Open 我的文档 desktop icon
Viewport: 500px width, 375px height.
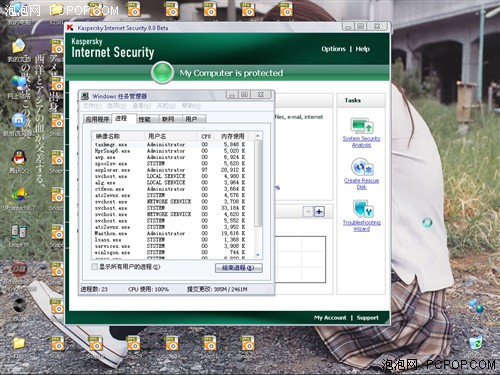point(19,46)
